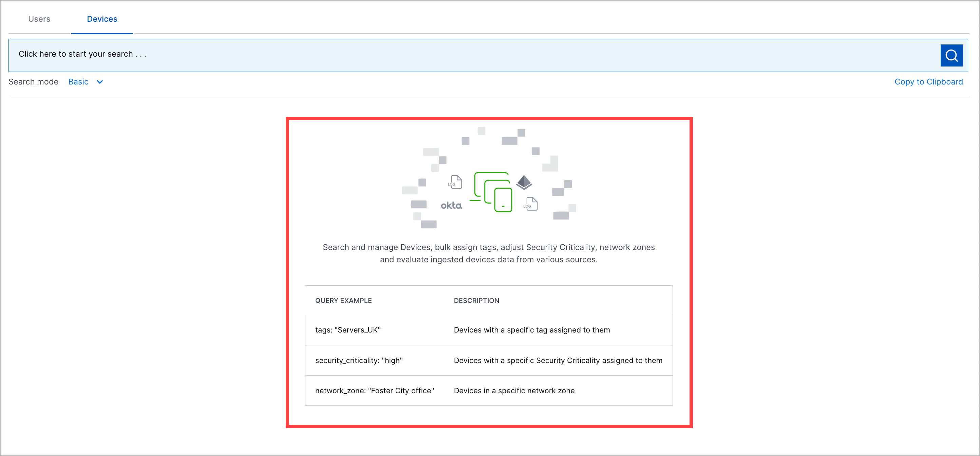
Task: Click the QUERY EXAMPLE column header
Action: coord(343,301)
